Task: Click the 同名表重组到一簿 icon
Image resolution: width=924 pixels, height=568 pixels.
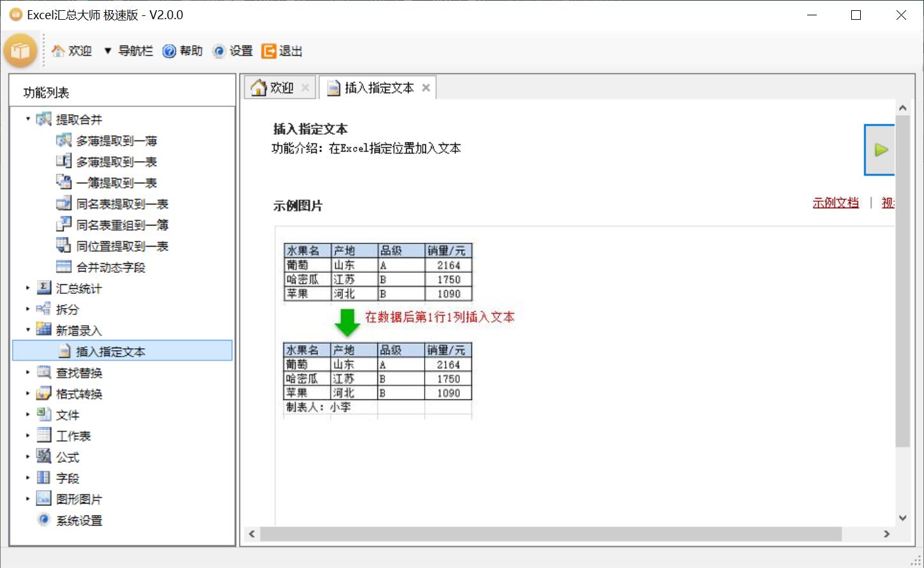Action: click(64, 224)
